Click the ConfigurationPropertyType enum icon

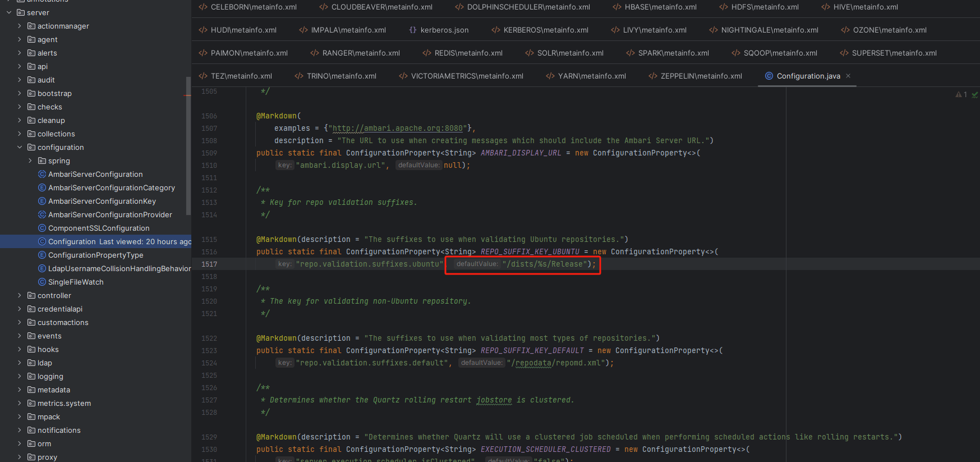point(42,255)
